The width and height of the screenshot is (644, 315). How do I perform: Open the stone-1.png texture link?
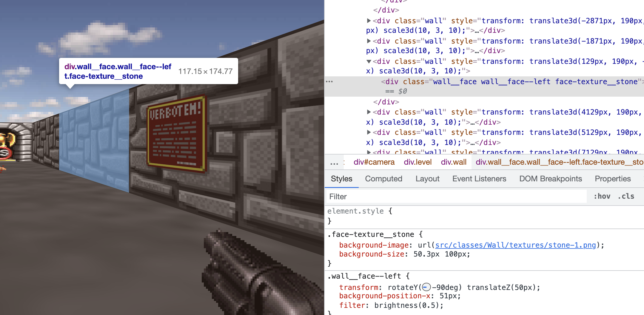tap(515, 245)
